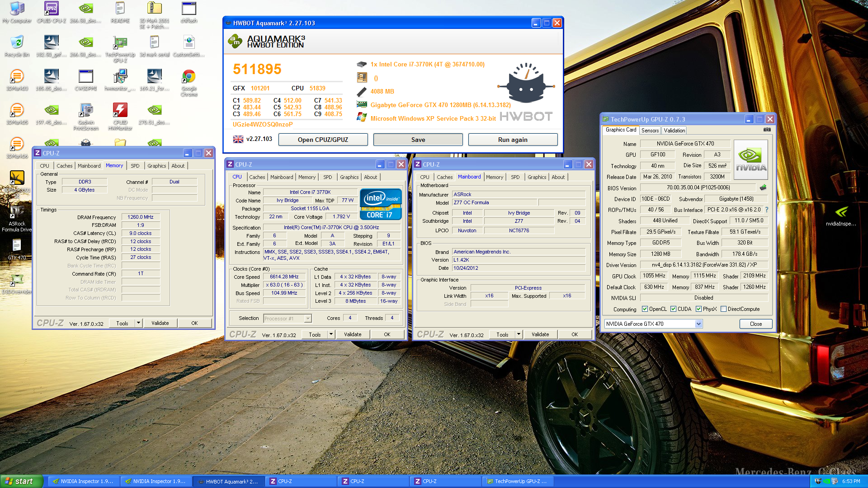This screenshot has height=488, width=868.
Task: Select the chiflash desktop icon
Action: click(x=189, y=12)
